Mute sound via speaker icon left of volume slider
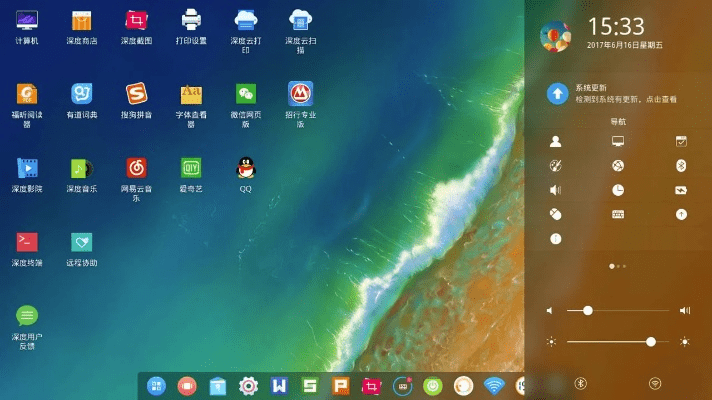Viewport: 712px width, 400px height. pos(550,311)
